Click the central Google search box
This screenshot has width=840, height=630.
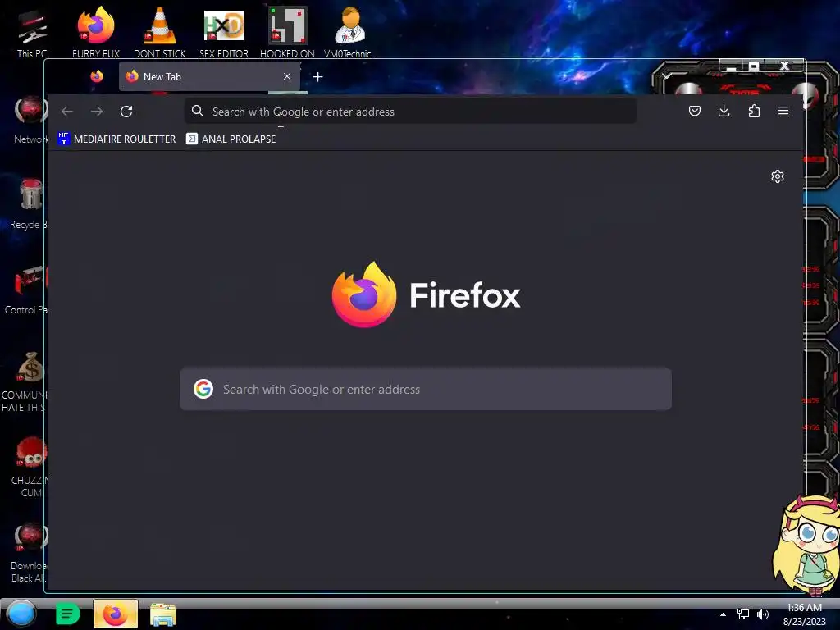click(x=426, y=389)
